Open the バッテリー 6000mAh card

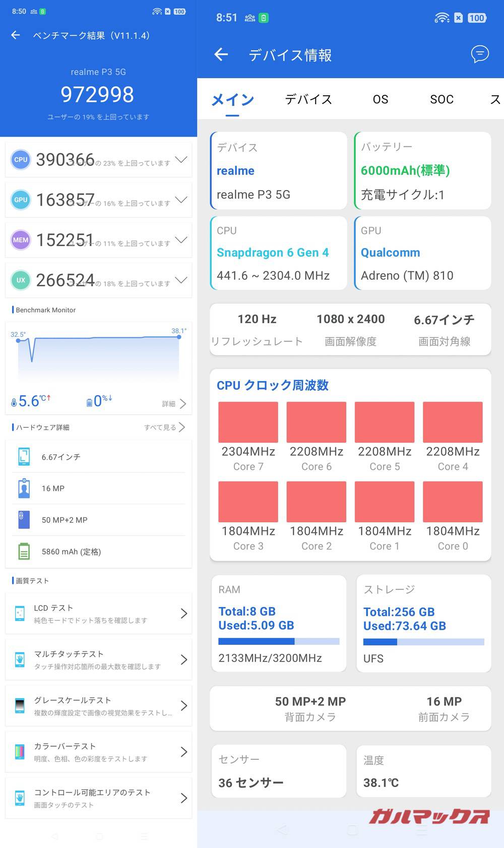click(422, 170)
